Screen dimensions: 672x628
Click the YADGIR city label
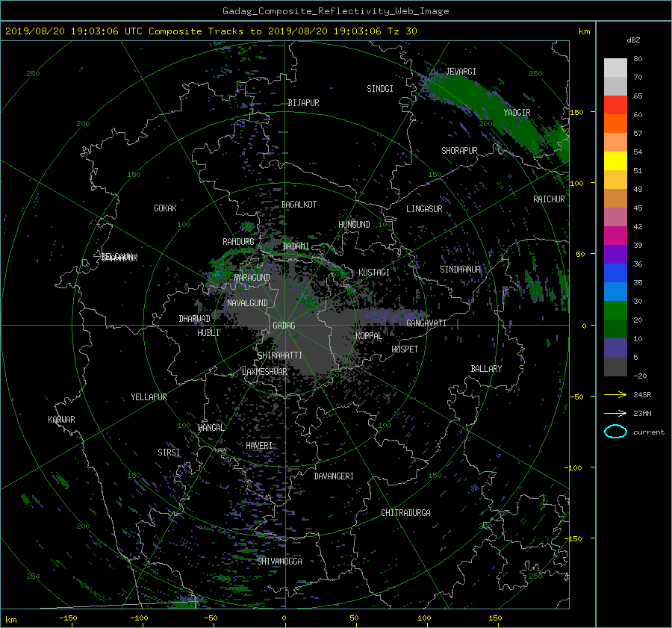(517, 113)
